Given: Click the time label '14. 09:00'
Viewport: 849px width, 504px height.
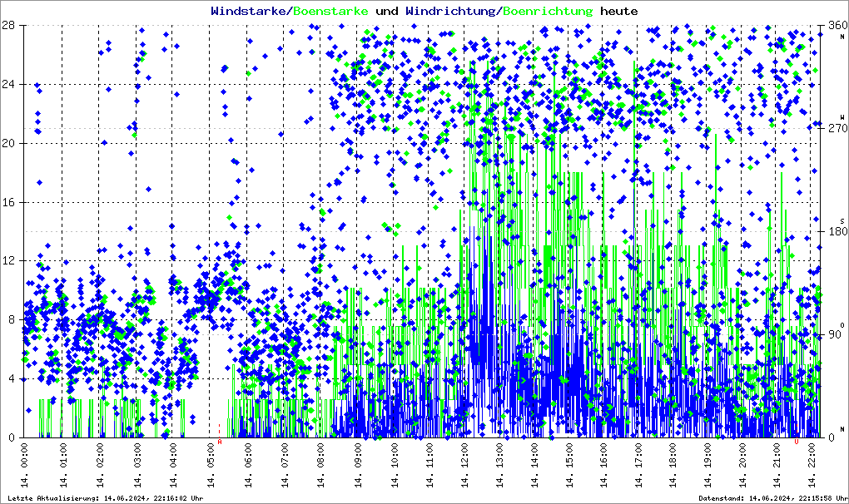Looking at the screenshot, I should coord(357,465).
